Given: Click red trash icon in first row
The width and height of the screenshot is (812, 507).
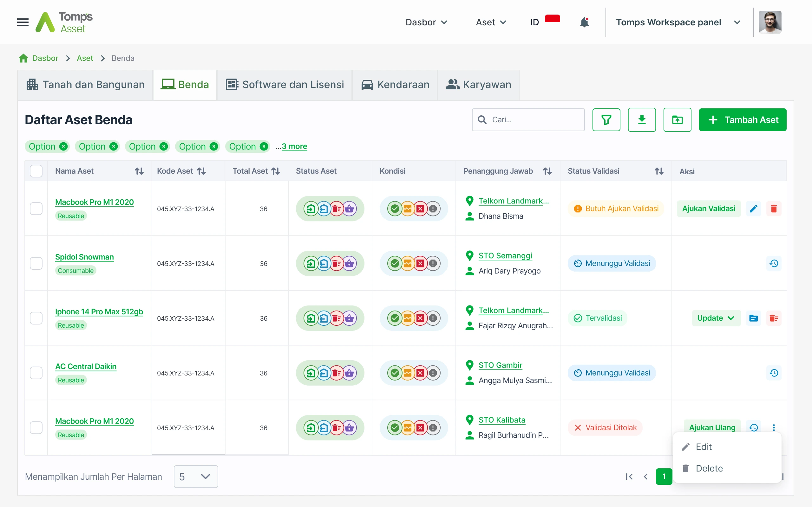Looking at the screenshot, I should click(774, 209).
